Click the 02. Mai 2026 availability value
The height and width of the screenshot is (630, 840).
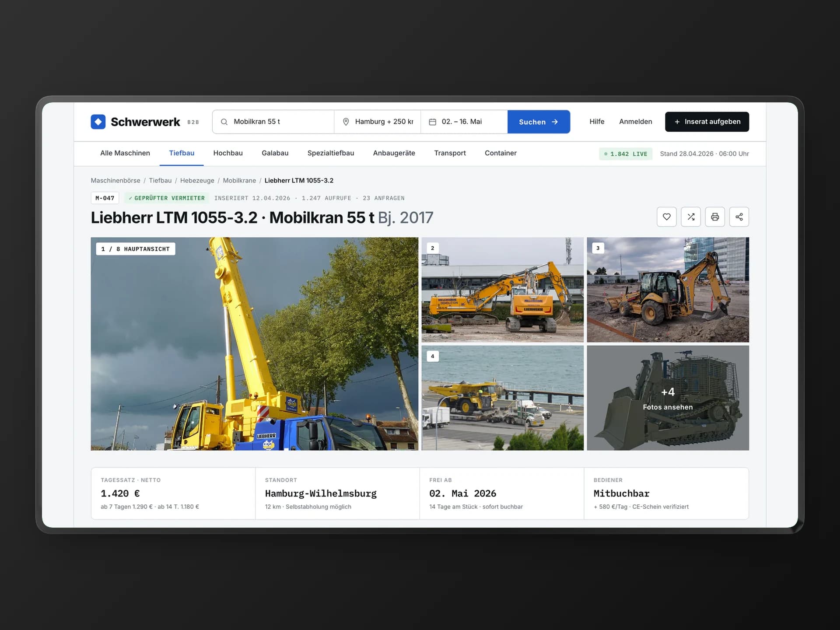point(463,493)
